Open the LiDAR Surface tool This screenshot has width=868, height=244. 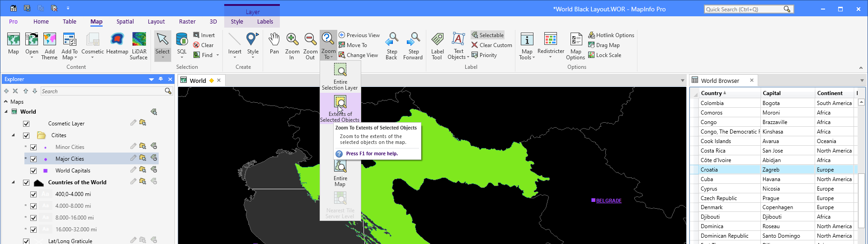pyautogui.click(x=139, y=45)
